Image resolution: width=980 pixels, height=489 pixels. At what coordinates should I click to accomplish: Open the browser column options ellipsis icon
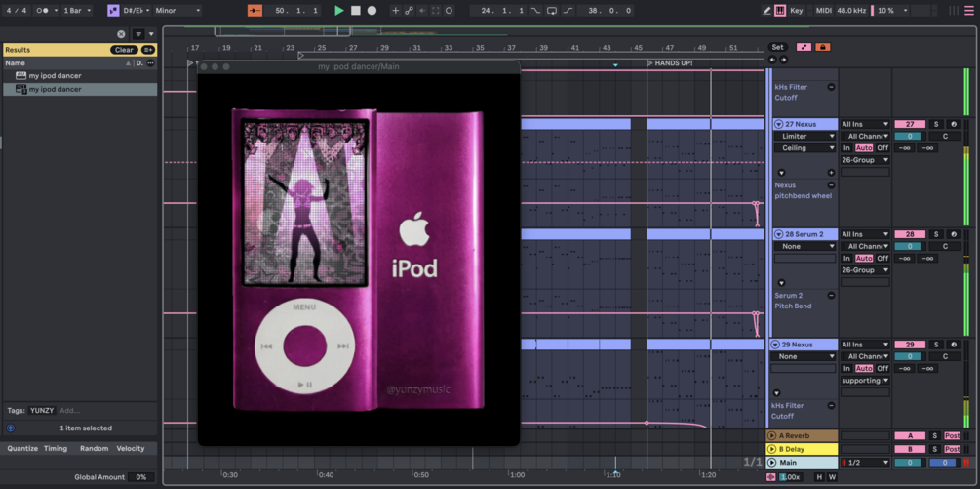[x=150, y=63]
